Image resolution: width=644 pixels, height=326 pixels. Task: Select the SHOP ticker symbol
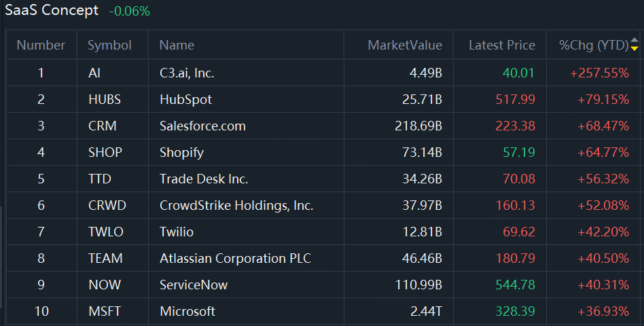coord(105,152)
